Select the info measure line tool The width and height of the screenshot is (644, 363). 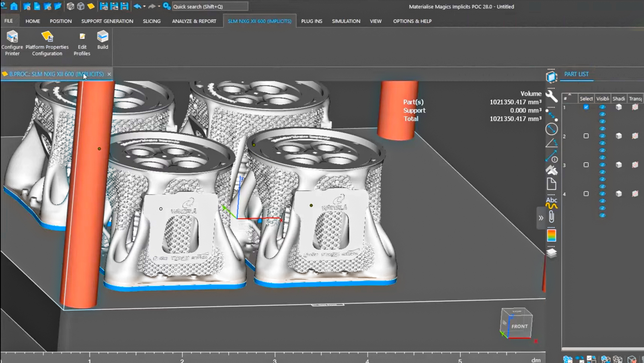(x=552, y=157)
